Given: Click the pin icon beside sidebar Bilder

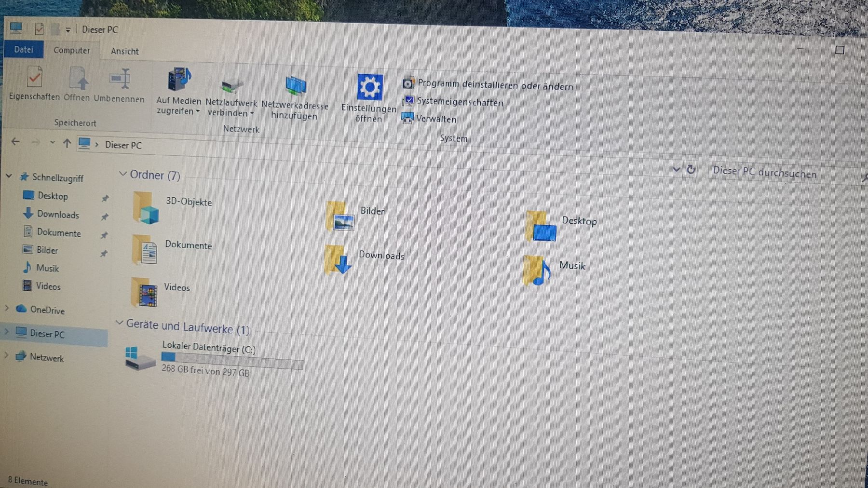Looking at the screenshot, I should [x=103, y=253].
